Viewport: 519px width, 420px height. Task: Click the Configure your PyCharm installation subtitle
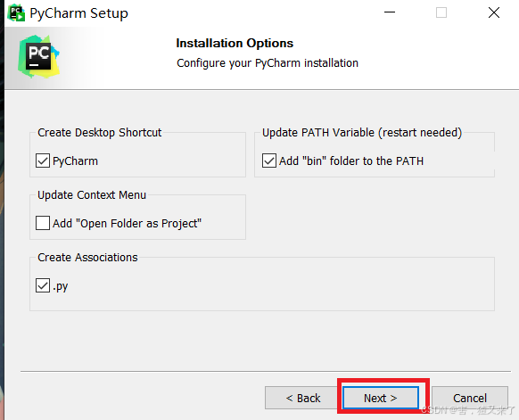point(268,63)
